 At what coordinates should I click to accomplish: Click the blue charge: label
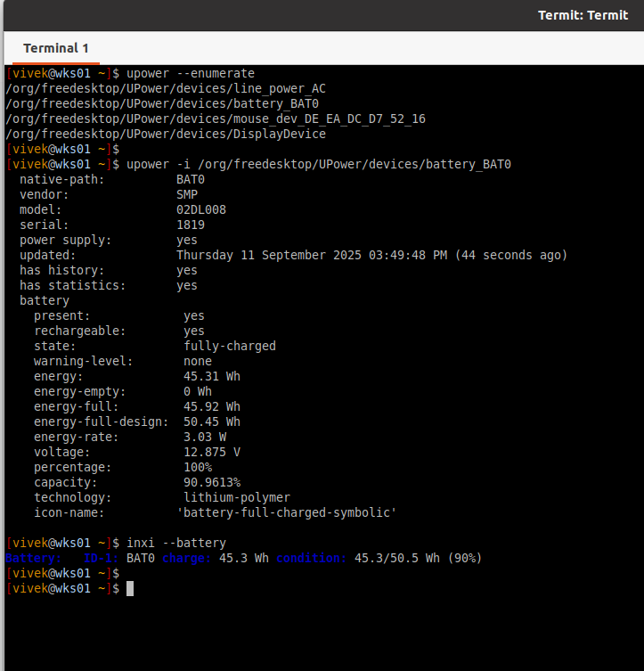pyautogui.click(x=187, y=558)
